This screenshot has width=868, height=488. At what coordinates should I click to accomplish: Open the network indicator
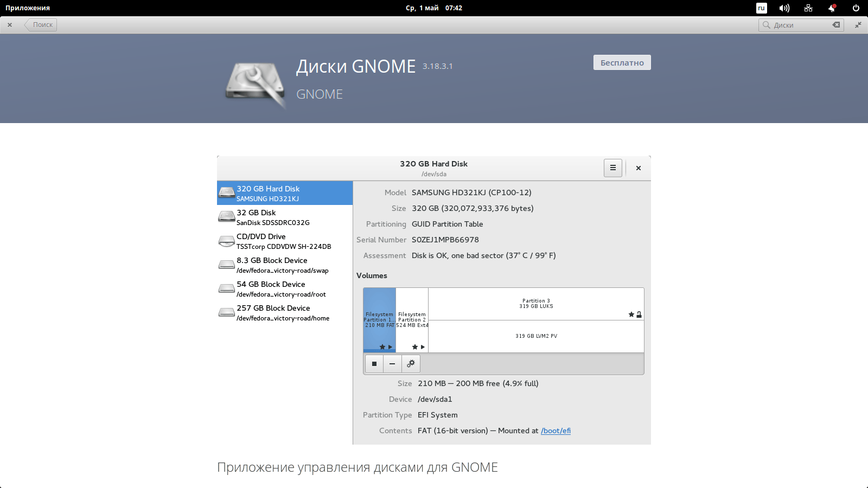(x=808, y=8)
